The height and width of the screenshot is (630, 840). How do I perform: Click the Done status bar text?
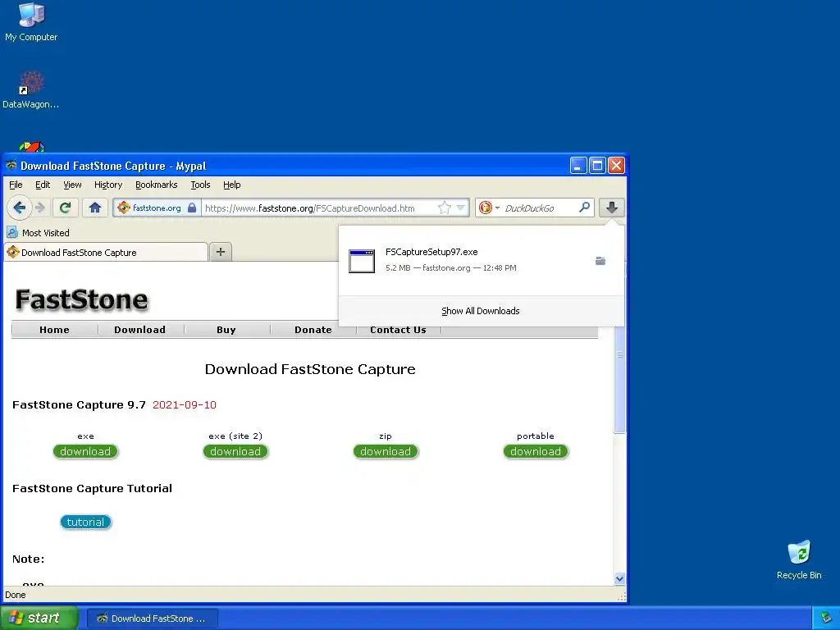(15, 595)
